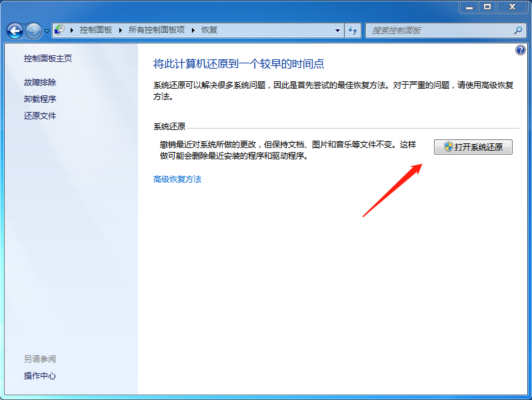532x400 pixels.
Task: Open 控制面板主页 link in the sidebar
Action: [x=48, y=59]
